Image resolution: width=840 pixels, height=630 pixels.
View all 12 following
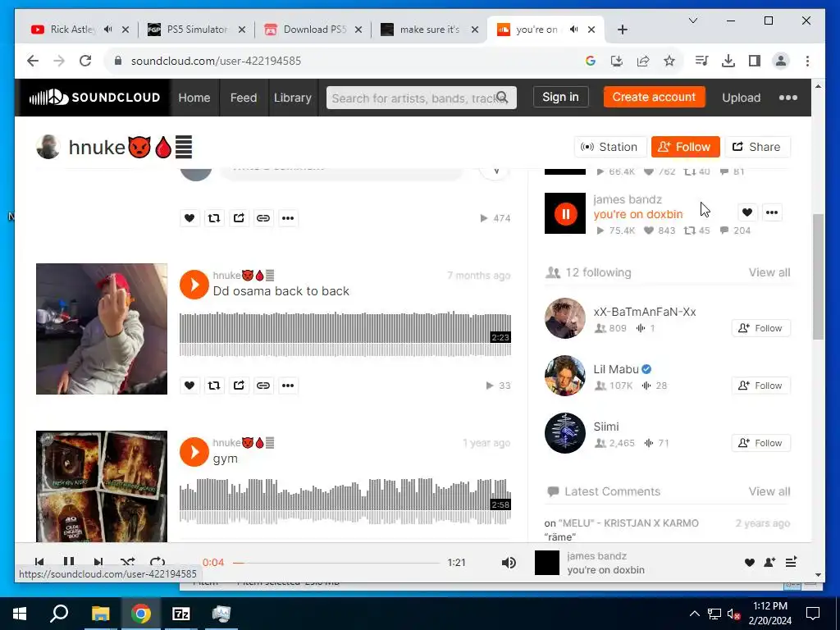coord(769,272)
